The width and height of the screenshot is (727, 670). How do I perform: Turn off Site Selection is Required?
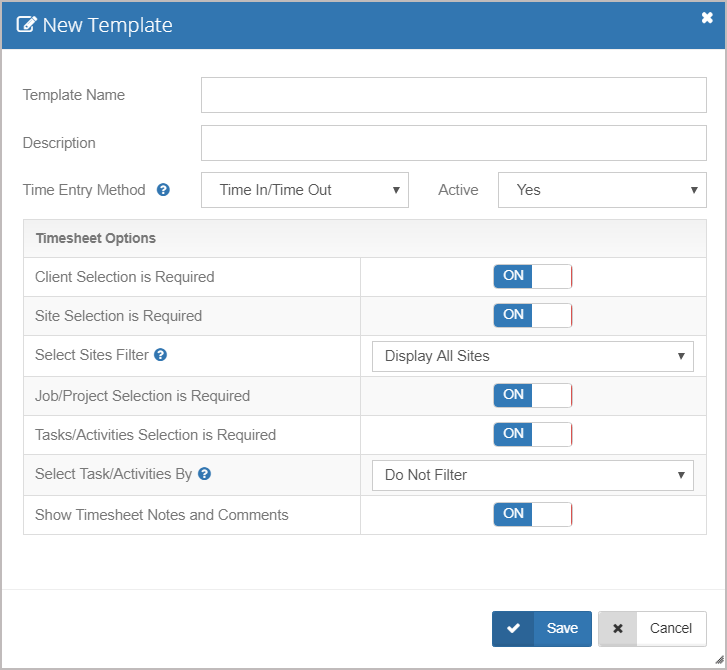[x=532, y=316]
